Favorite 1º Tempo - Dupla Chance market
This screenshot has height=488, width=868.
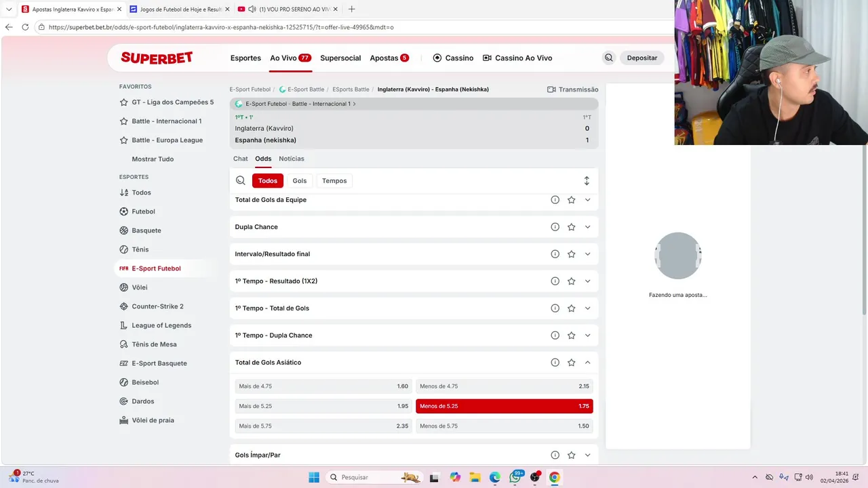[x=572, y=335]
